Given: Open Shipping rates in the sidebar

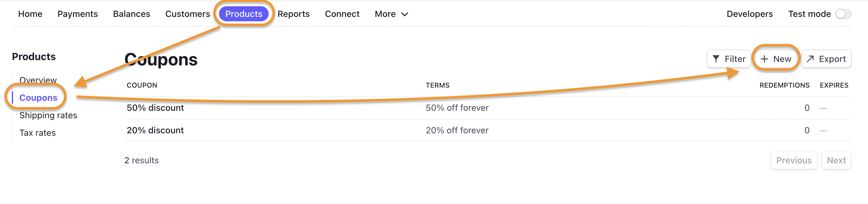Looking at the screenshot, I should click(48, 115).
